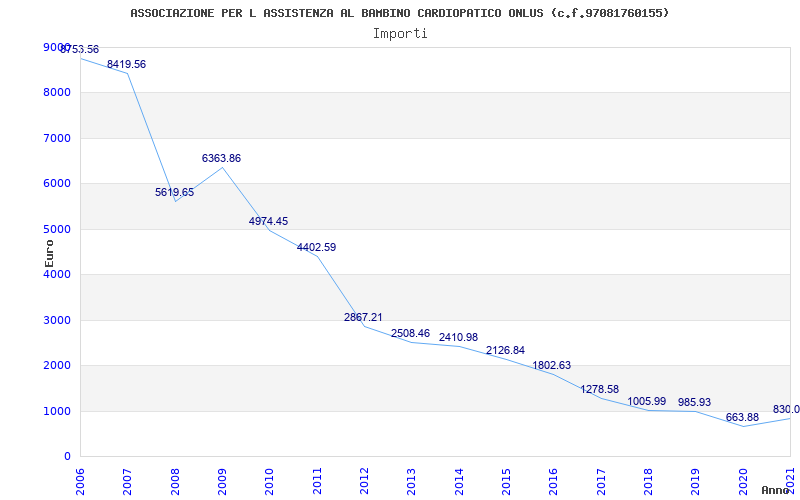Click the data label 8419.56
800x500 pixels.
pyautogui.click(x=126, y=64)
